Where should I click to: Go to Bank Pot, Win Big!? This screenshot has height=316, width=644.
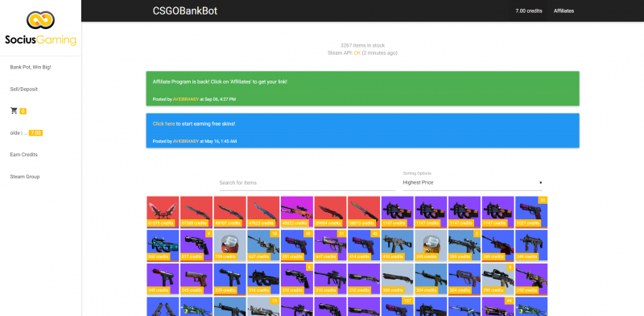click(31, 67)
